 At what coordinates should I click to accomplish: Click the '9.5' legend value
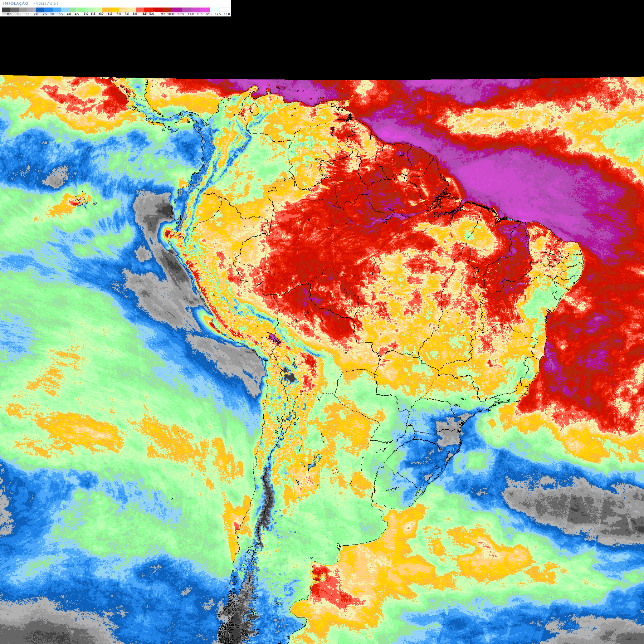tap(163, 14)
